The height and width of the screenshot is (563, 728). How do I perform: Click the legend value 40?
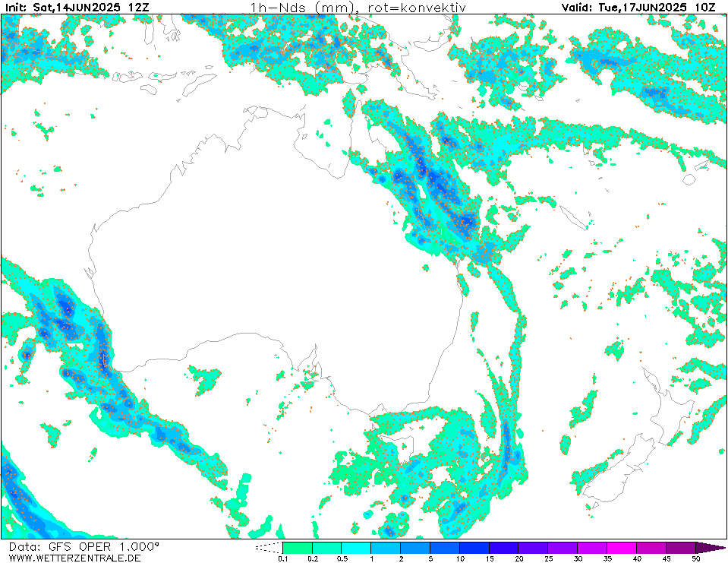637,558
